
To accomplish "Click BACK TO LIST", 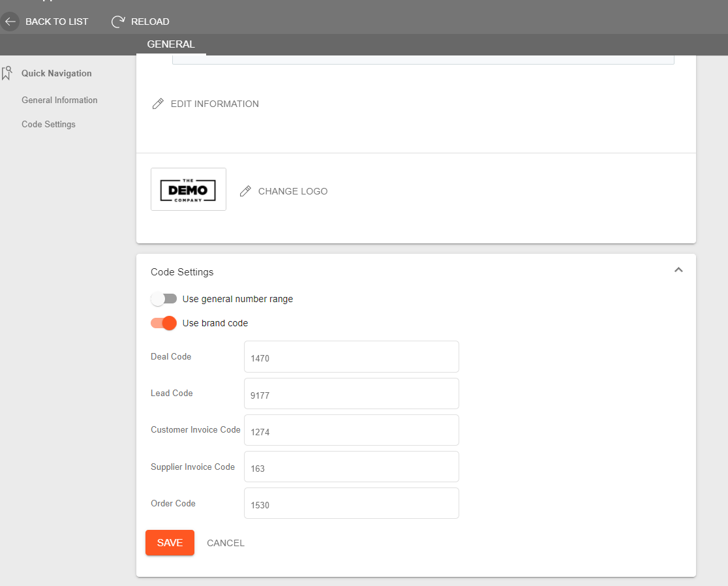I will (57, 22).
